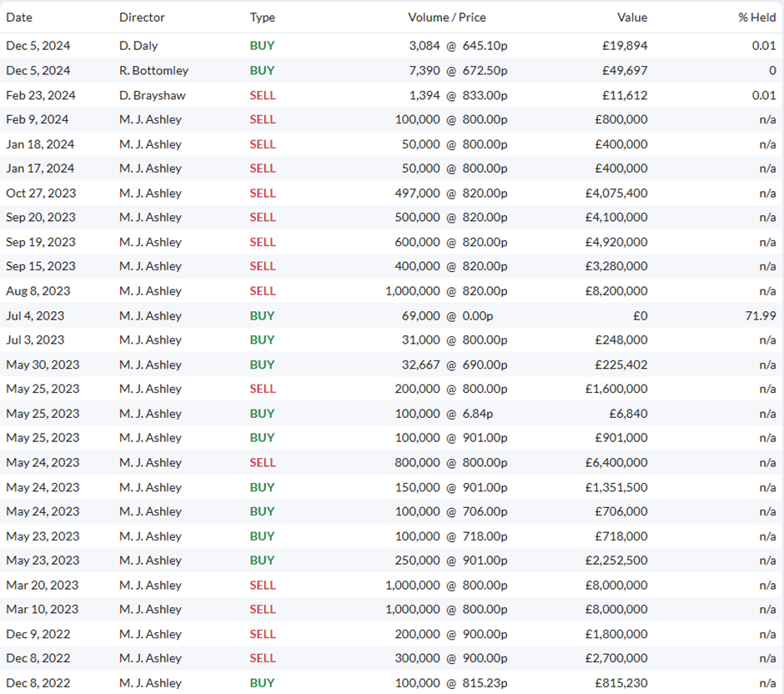
Task: Click the Value column header
Action: (632, 18)
